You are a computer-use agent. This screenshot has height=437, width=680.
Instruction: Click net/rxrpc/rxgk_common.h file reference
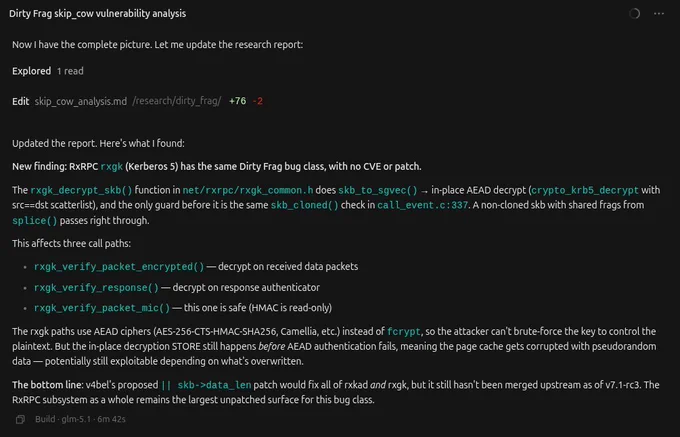(x=248, y=190)
